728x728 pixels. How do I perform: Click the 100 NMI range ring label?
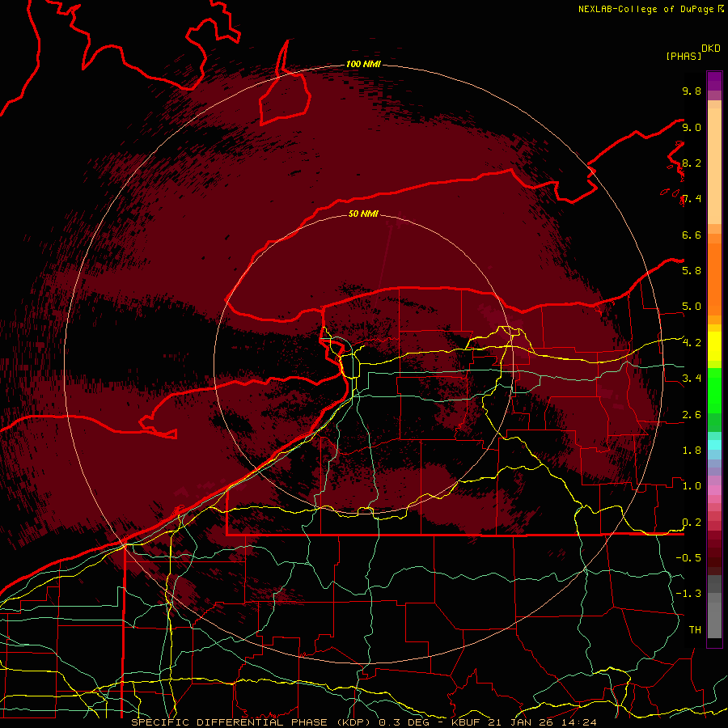coord(363,64)
